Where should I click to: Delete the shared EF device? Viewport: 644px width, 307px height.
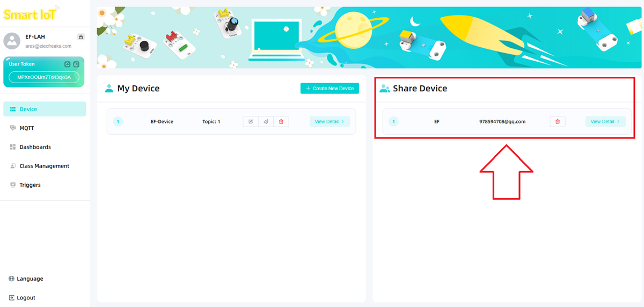coord(557,122)
